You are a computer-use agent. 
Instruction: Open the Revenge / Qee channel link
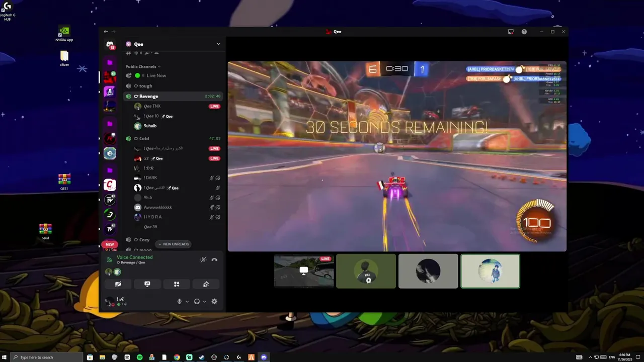click(x=131, y=262)
